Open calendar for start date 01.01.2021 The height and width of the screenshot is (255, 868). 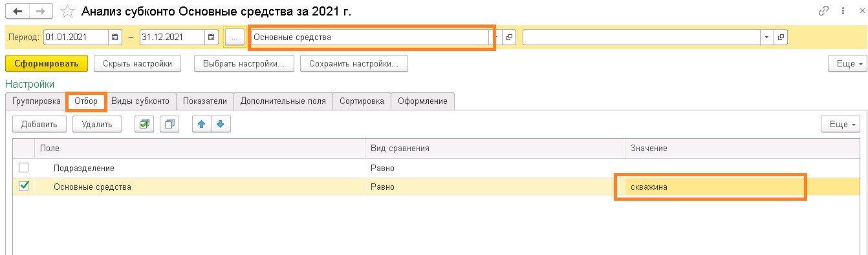(114, 37)
